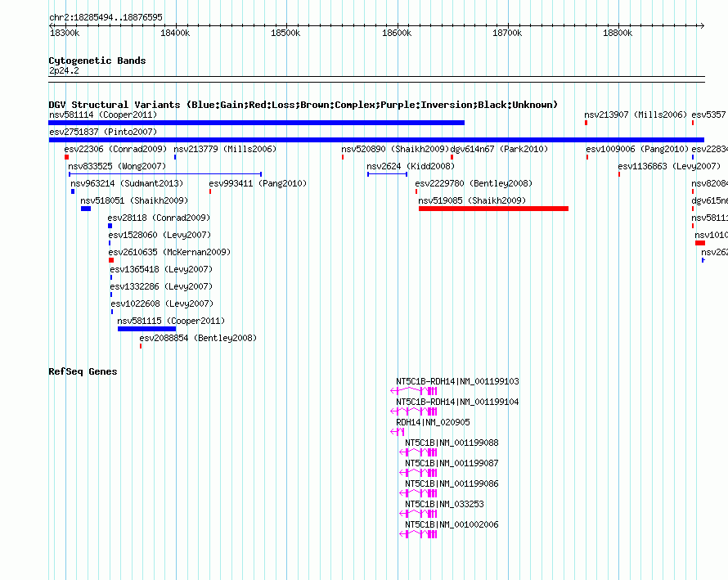The width and height of the screenshot is (728, 580).
Task: Select the esv1332286 (Levy2007) label
Action: [161, 286]
